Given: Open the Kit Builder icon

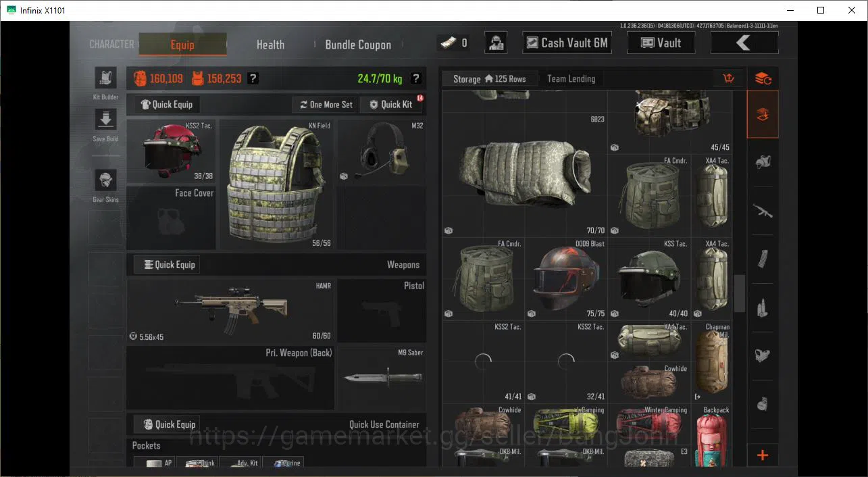Looking at the screenshot, I should [x=105, y=78].
